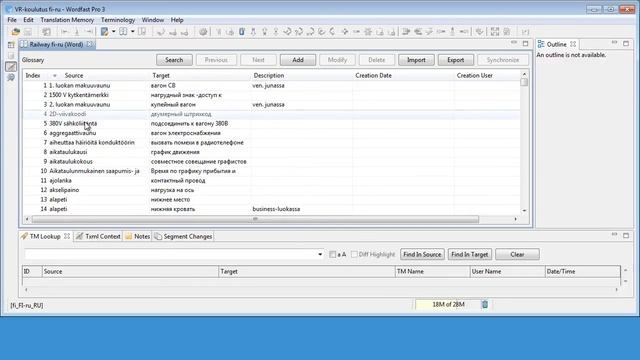
Task: Select the glossary row 'ajolanka'
Action: (x=271, y=180)
